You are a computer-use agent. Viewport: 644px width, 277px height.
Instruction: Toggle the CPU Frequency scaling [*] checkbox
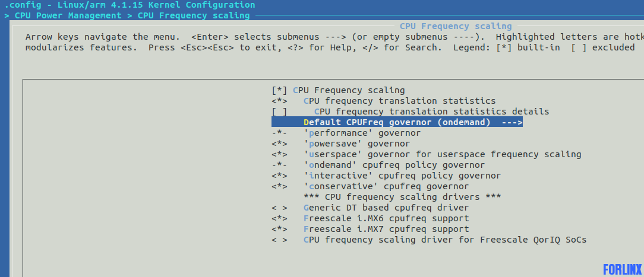click(279, 90)
